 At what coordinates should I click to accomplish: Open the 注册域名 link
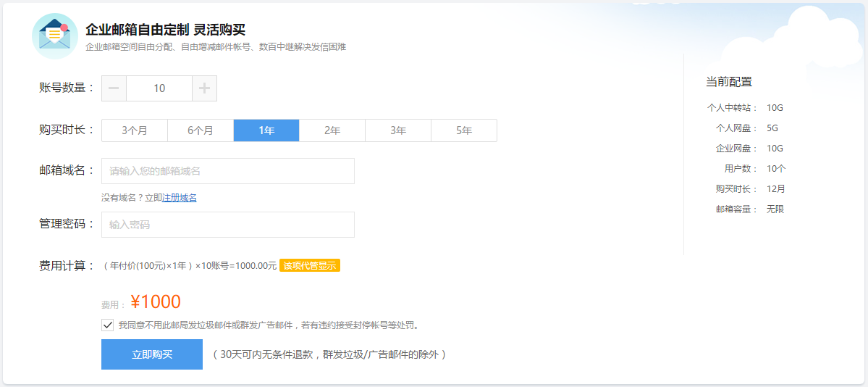pos(180,197)
